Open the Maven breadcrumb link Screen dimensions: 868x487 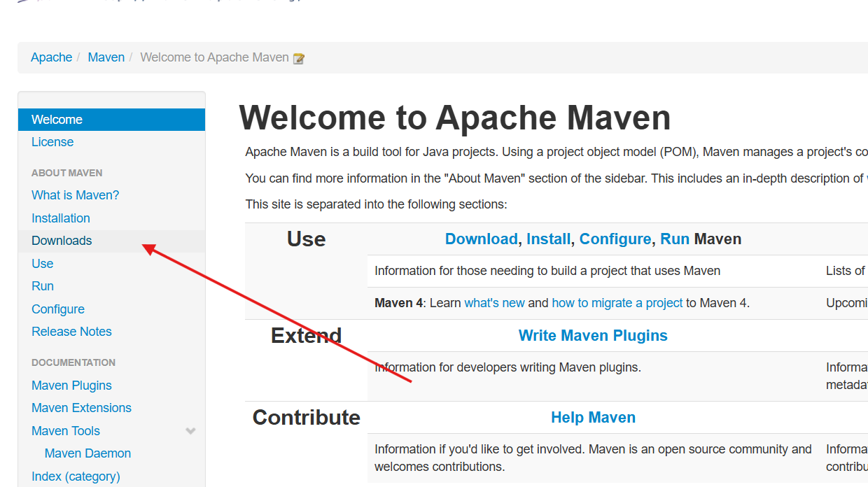point(106,57)
